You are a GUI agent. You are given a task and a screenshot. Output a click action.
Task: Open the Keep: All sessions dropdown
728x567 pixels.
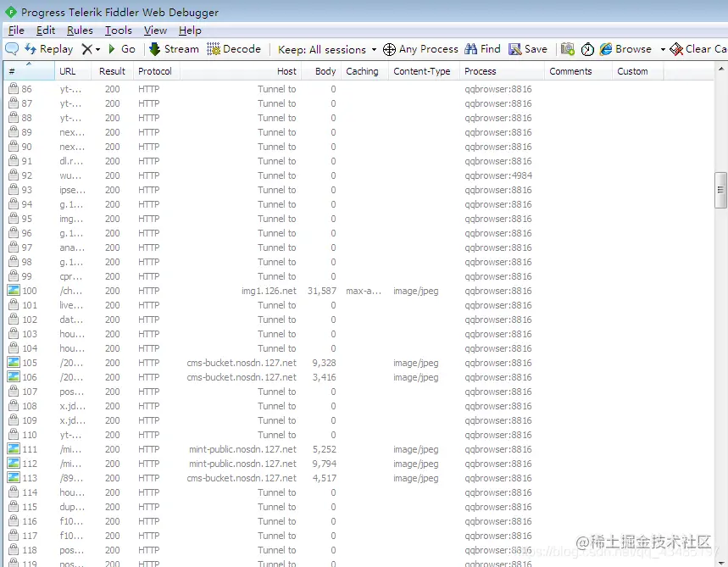tap(327, 49)
